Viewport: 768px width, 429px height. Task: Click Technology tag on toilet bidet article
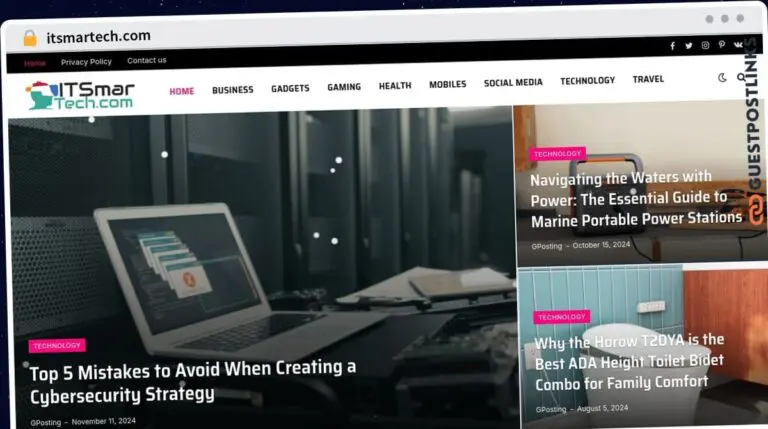pyautogui.click(x=562, y=317)
